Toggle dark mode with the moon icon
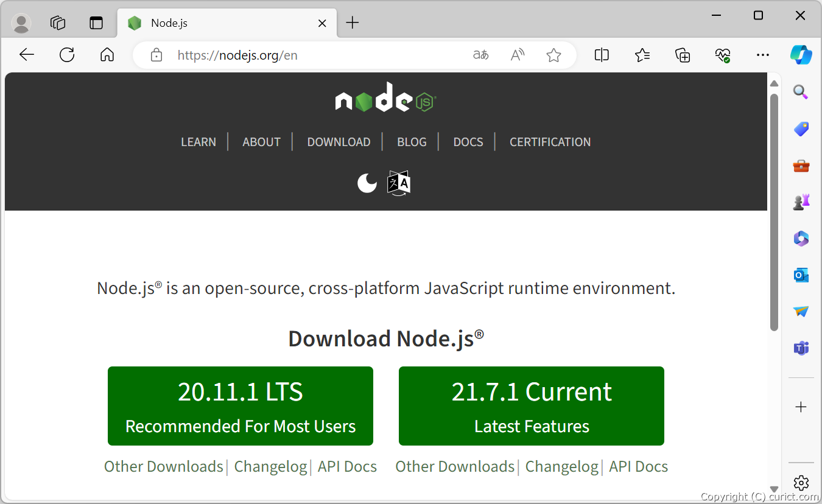This screenshot has height=504, width=822. coord(367,182)
